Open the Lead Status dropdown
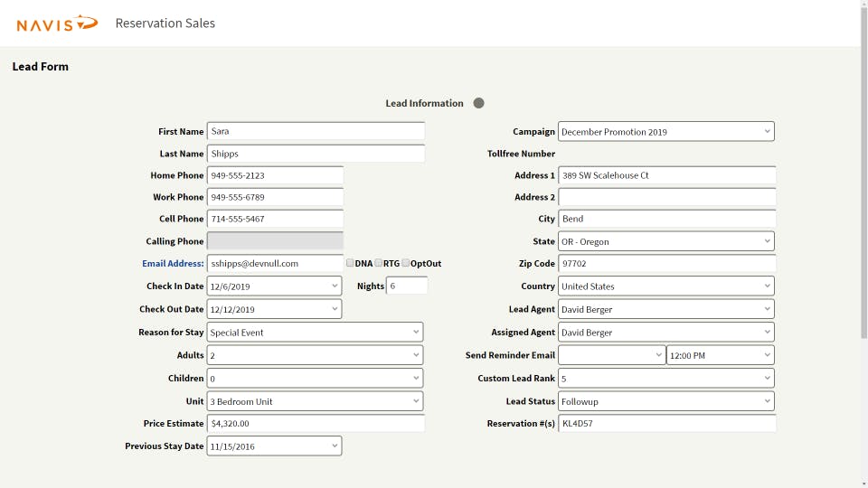868x488 pixels. [665, 401]
